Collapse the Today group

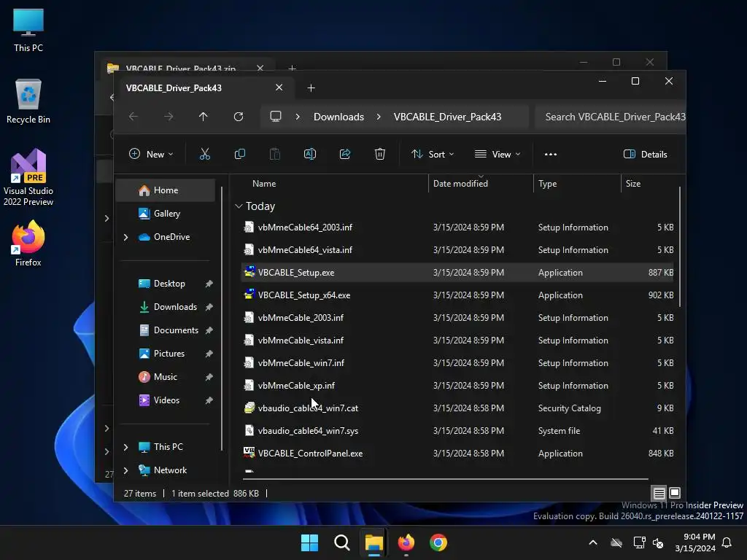239,206
